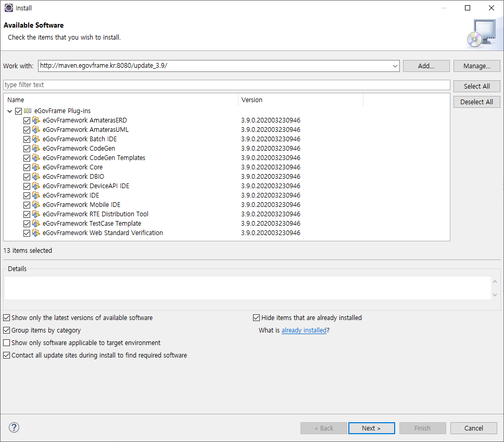Click the eGovFramework AmaterasERD plug-in icon
Screen dimensions: 504x442
(x=36, y=120)
